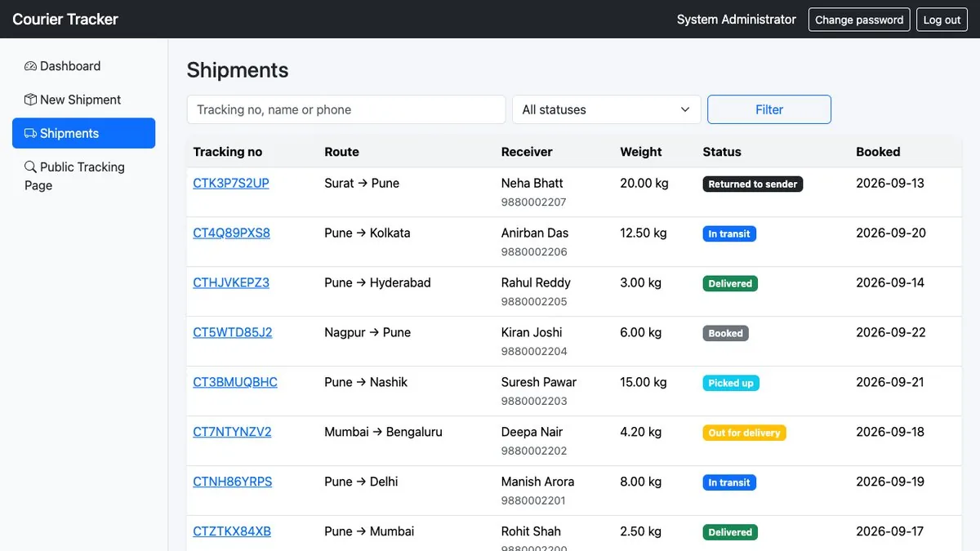Viewport: 980px width, 551px height.
Task: Click the Status column header
Action: point(722,152)
